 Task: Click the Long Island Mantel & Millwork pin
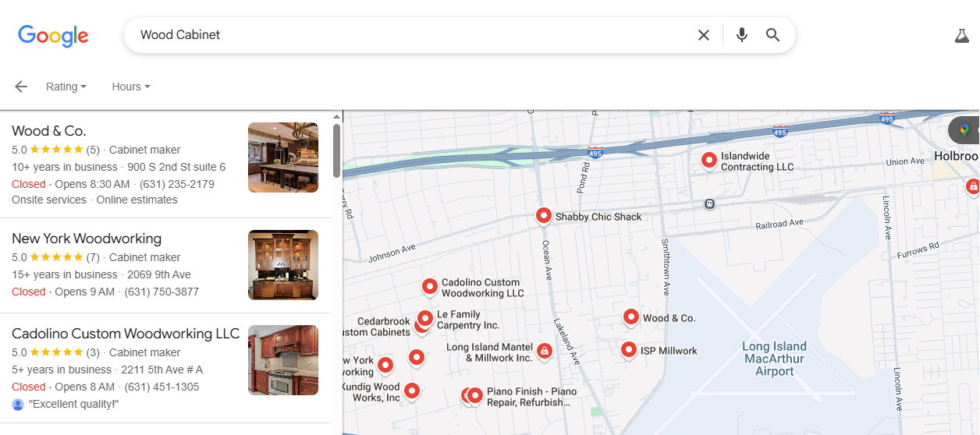545,352
